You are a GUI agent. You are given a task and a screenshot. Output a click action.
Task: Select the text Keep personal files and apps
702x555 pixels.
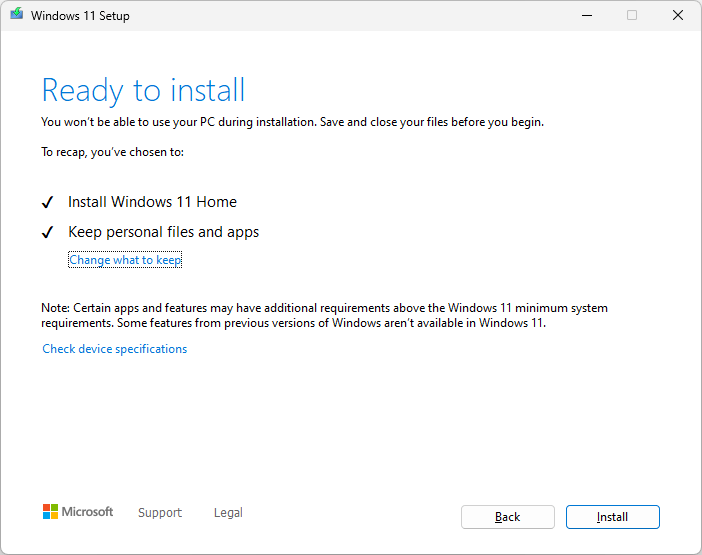point(163,232)
